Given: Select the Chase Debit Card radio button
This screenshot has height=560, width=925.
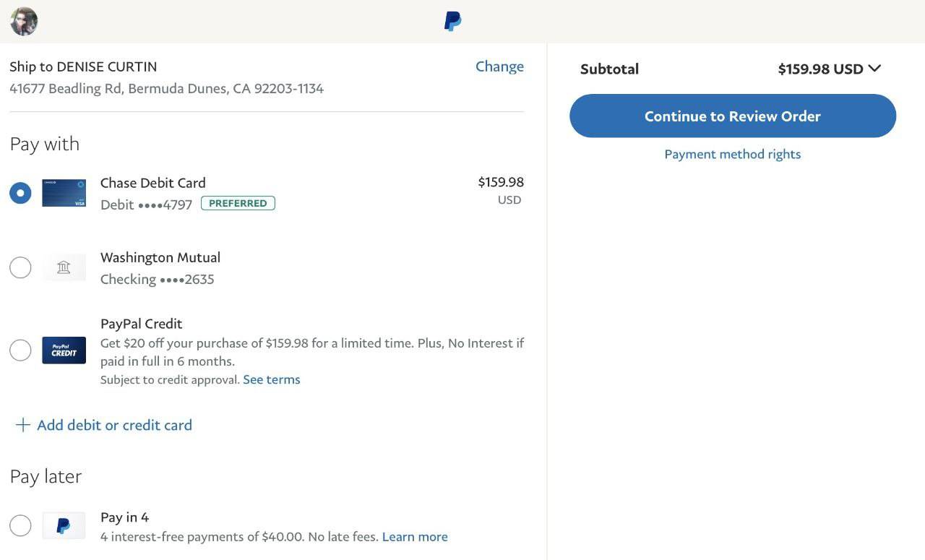Looking at the screenshot, I should coord(20,193).
